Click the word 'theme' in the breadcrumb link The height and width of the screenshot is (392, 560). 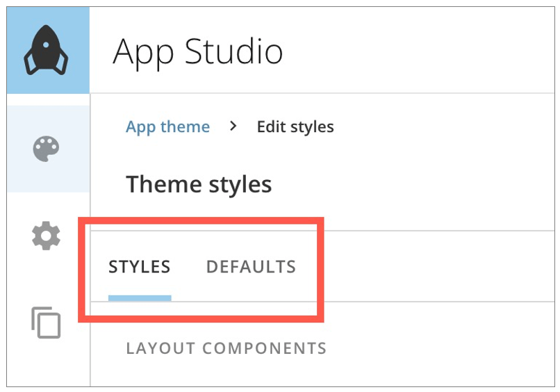[x=185, y=126]
